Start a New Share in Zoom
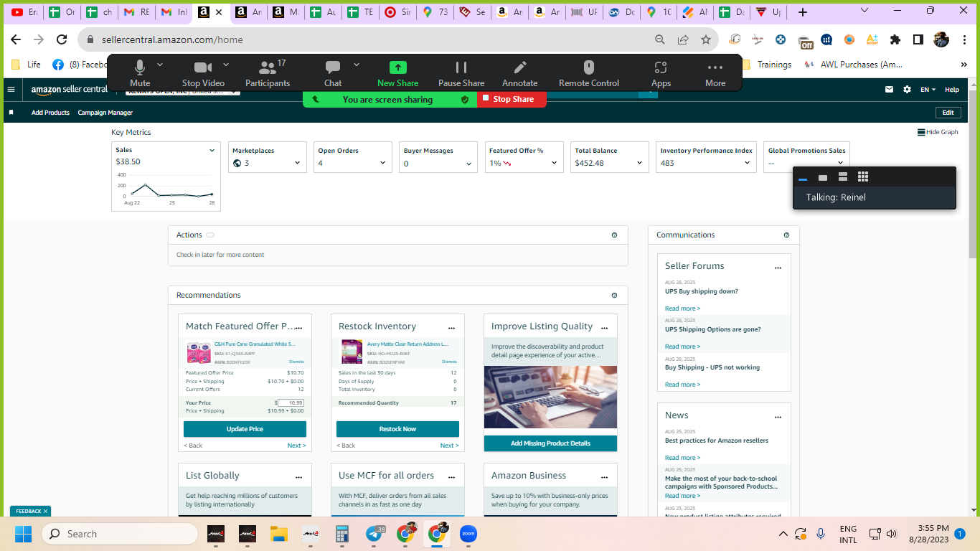 coord(397,73)
